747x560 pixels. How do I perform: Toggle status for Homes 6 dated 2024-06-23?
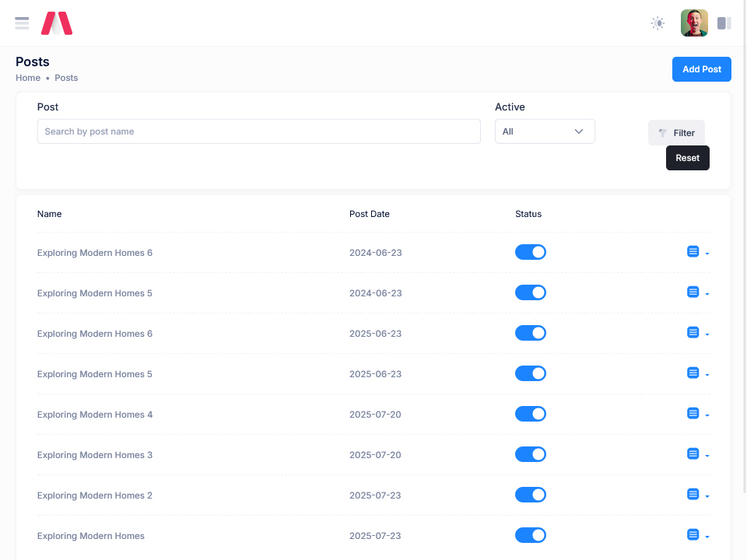point(531,252)
